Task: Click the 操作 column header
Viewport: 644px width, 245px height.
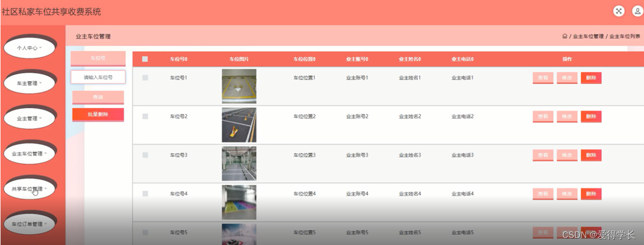Action: tap(567, 59)
